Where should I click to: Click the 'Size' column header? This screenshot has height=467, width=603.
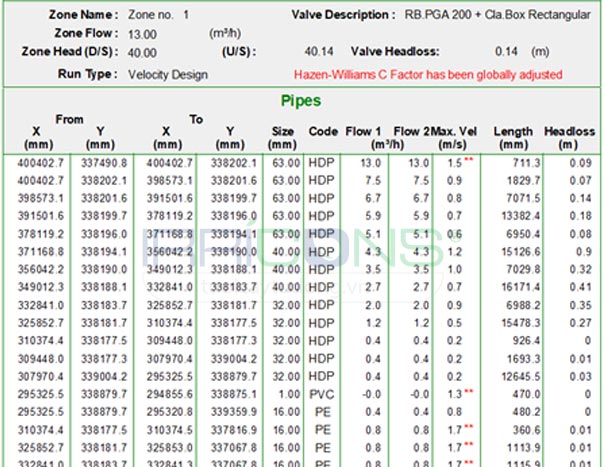[x=283, y=131]
